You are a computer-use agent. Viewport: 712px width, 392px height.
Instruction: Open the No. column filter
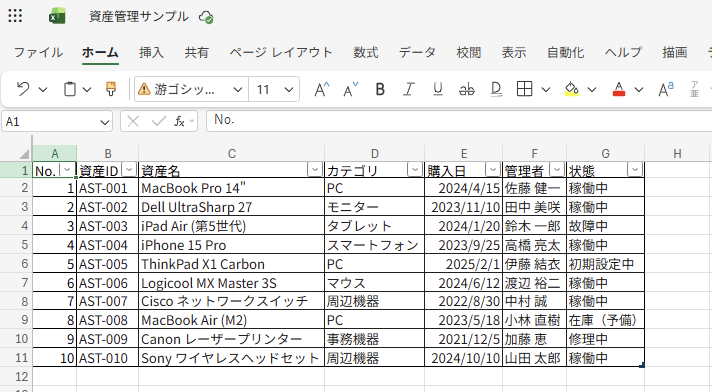click(68, 170)
